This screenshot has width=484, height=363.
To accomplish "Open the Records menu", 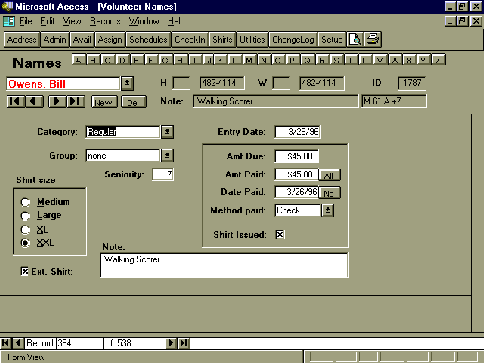I will coord(105,21).
